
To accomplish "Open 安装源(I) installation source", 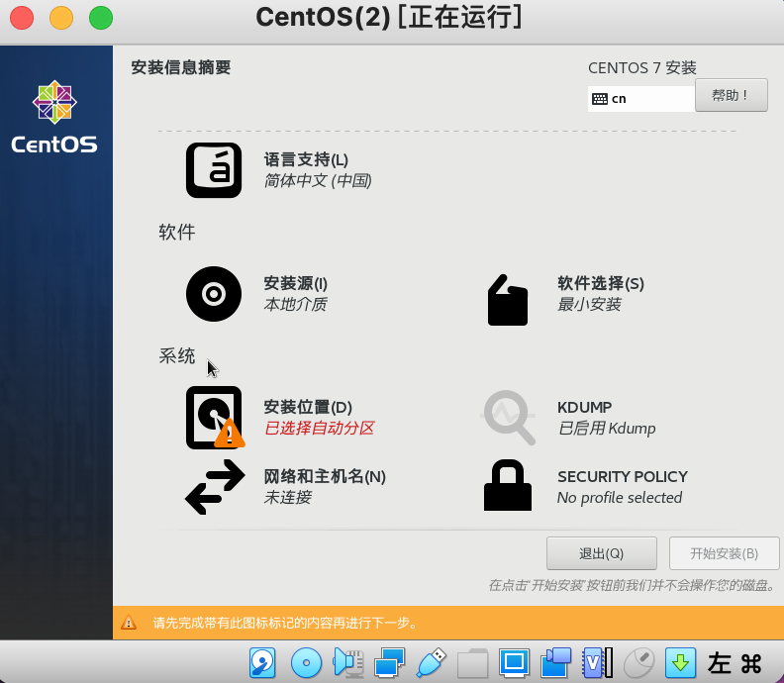I will tap(296, 283).
